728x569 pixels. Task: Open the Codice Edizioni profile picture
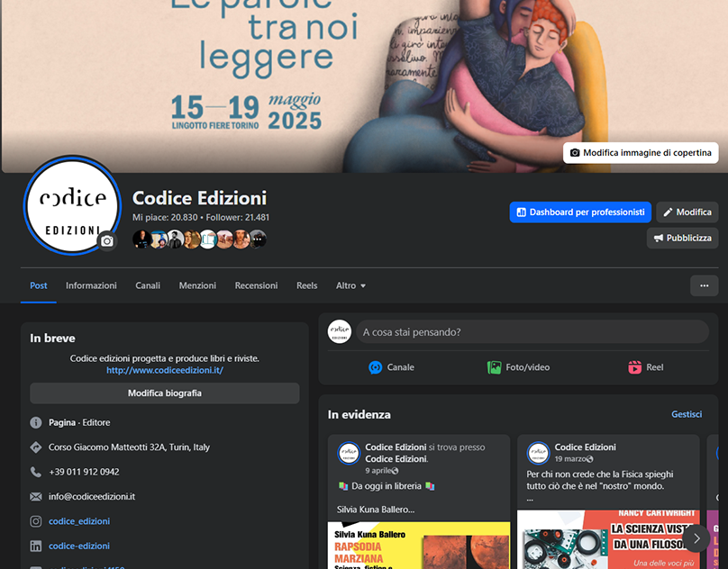pos(72,205)
